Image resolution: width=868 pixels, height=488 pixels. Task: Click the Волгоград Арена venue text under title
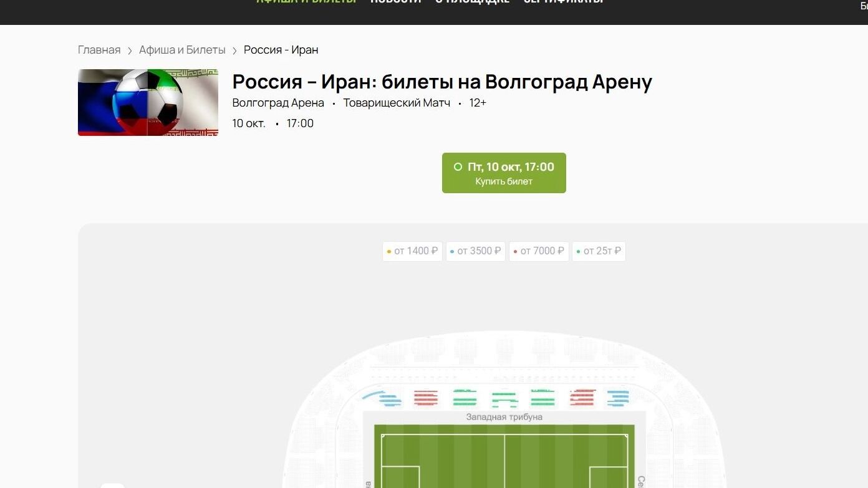click(278, 103)
